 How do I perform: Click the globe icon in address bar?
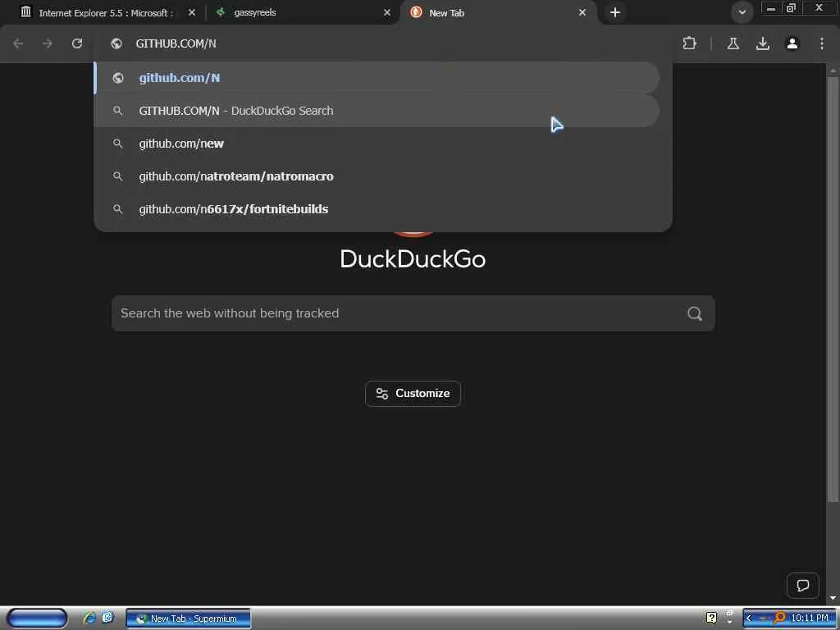[116, 43]
